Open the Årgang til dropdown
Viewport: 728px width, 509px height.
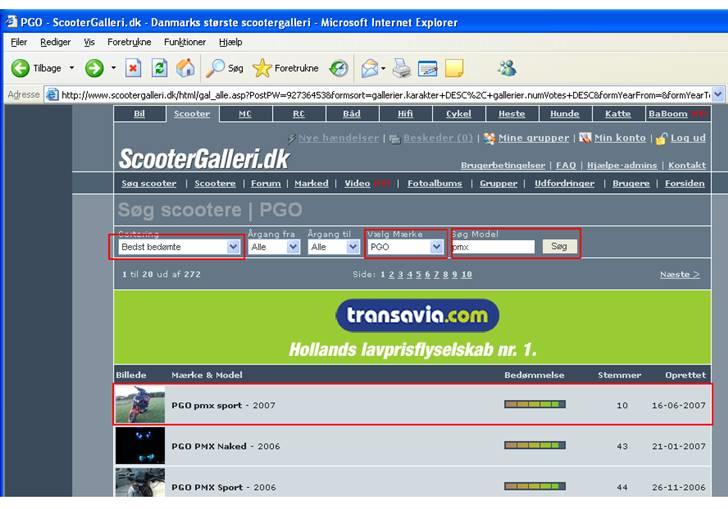334,247
